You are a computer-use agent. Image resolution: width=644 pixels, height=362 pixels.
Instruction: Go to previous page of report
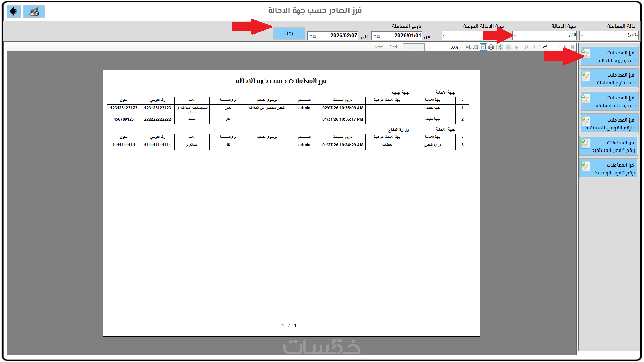coord(534,47)
